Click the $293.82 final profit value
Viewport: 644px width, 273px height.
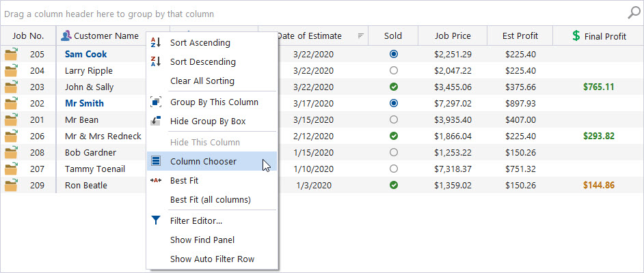coord(598,136)
